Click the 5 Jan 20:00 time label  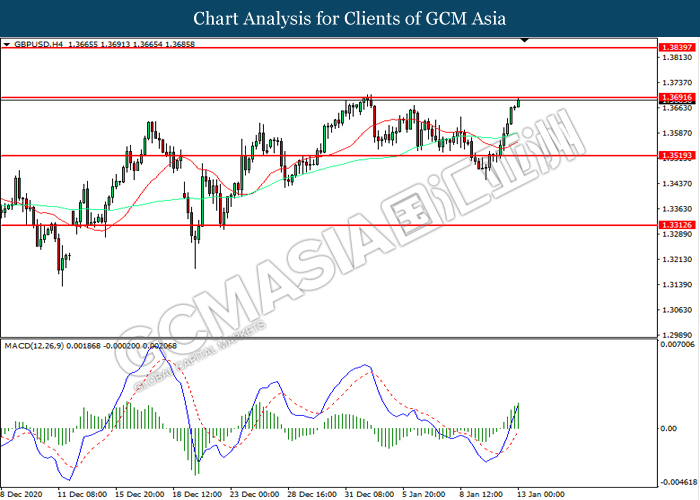(x=425, y=494)
